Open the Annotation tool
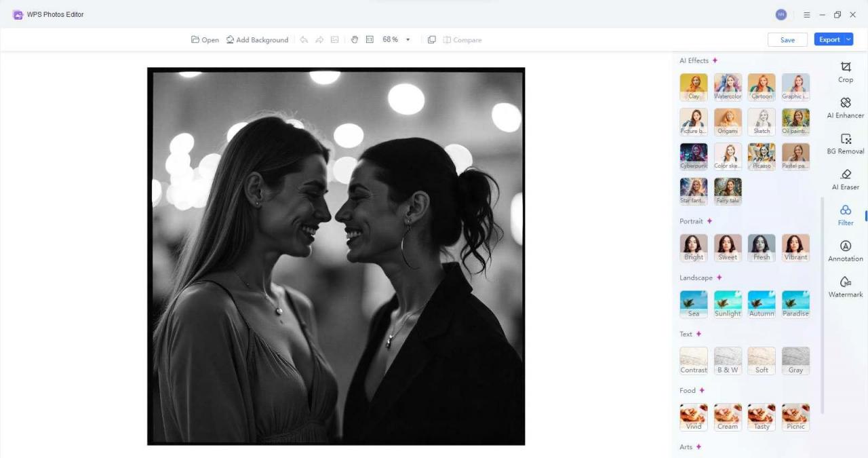Viewport: 868px width, 458px height. (846, 251)
